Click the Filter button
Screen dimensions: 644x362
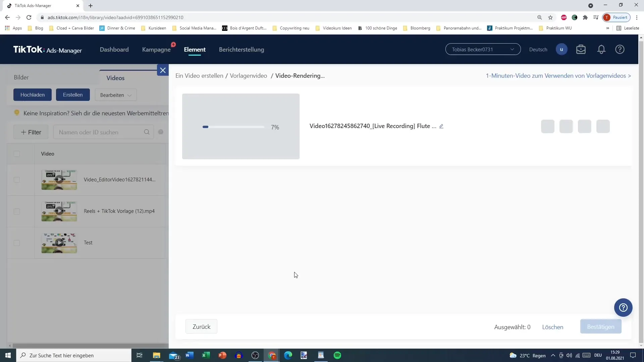[x=31, y=132]
